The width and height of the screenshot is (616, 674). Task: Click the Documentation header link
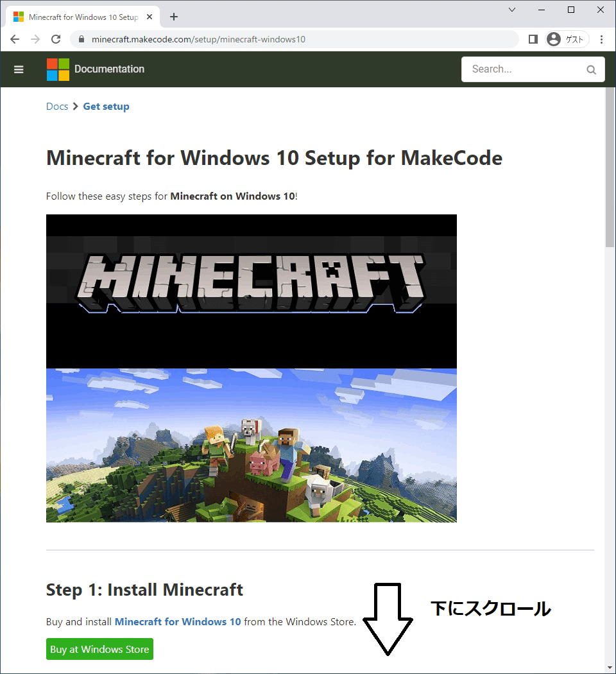coord(109,69)
